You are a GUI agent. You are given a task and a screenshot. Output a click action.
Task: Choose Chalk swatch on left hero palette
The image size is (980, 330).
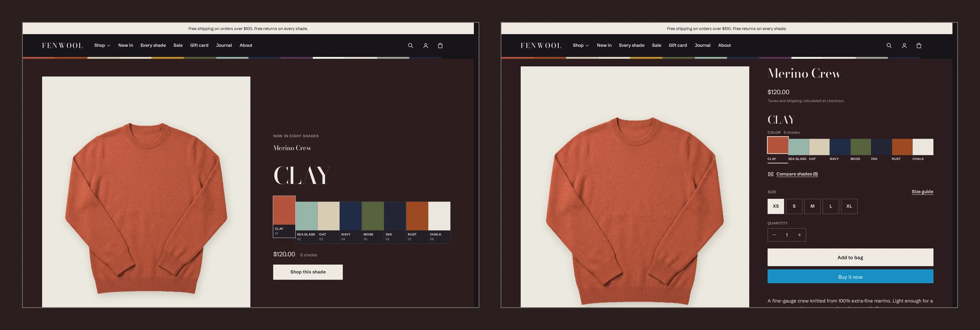[439, 222]
